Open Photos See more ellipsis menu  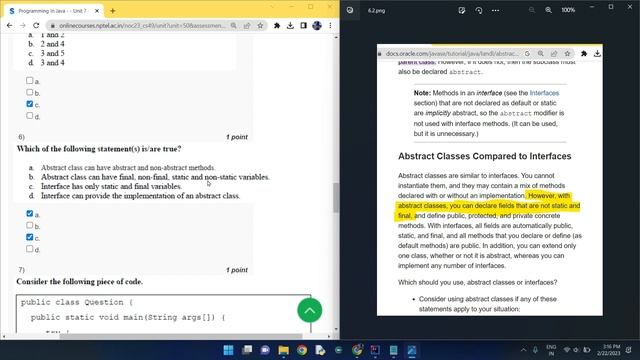(x=495, y=10)
